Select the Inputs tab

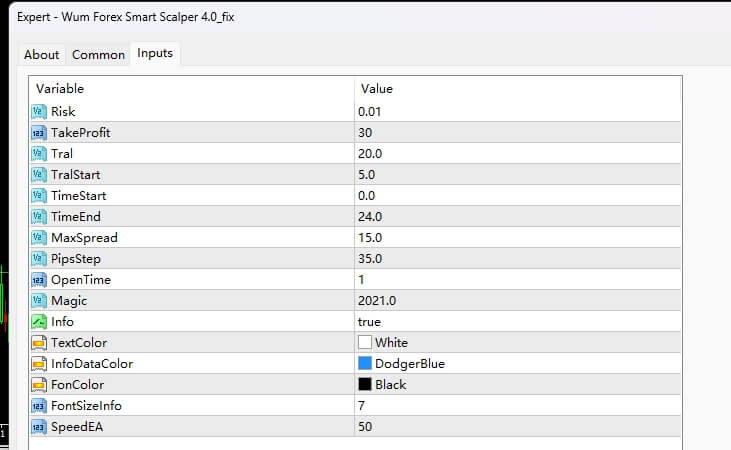[155, 53]
